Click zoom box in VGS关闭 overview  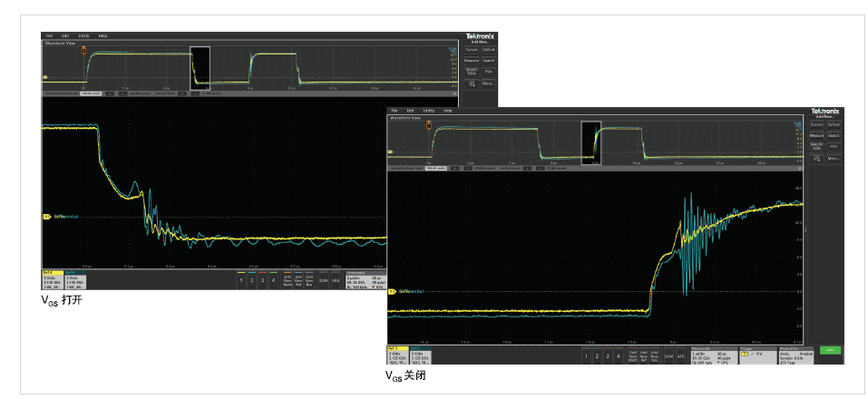[591, 143]
